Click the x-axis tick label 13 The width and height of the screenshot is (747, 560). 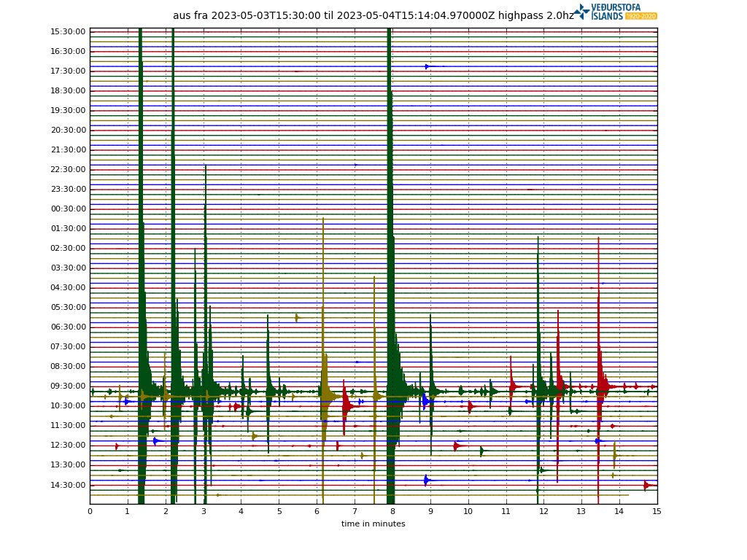pos(581,511)
